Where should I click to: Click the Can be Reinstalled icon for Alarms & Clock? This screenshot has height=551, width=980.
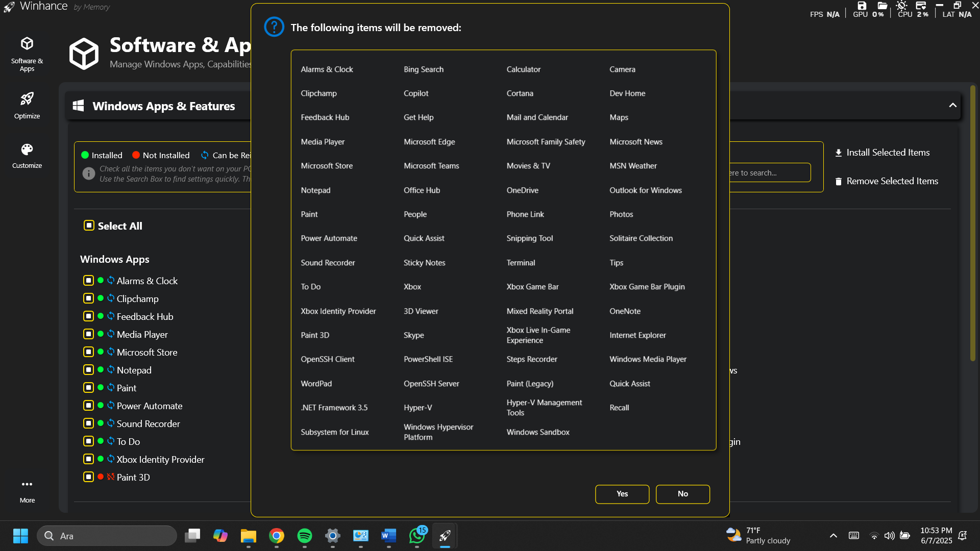[111, 280]
